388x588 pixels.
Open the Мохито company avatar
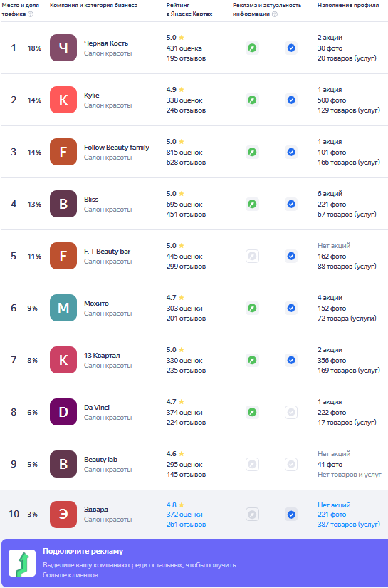pyautogui.click(x=63, y=308)
